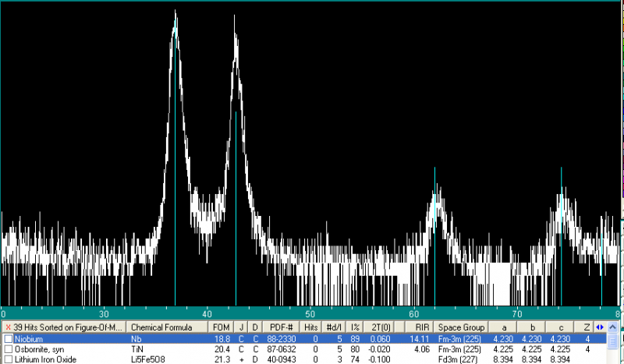Screen dimensions: 624x364
Task: Sort by the FOM column header
Action: (x=221, y=327)
